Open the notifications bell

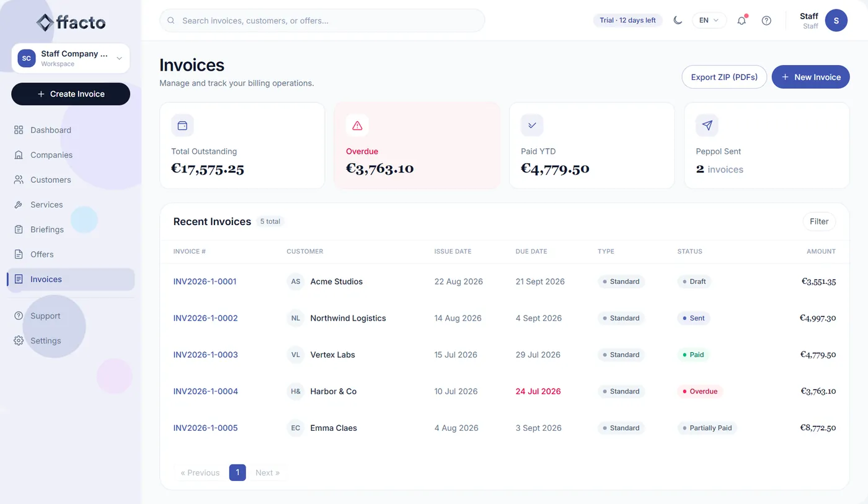(742, 20)
